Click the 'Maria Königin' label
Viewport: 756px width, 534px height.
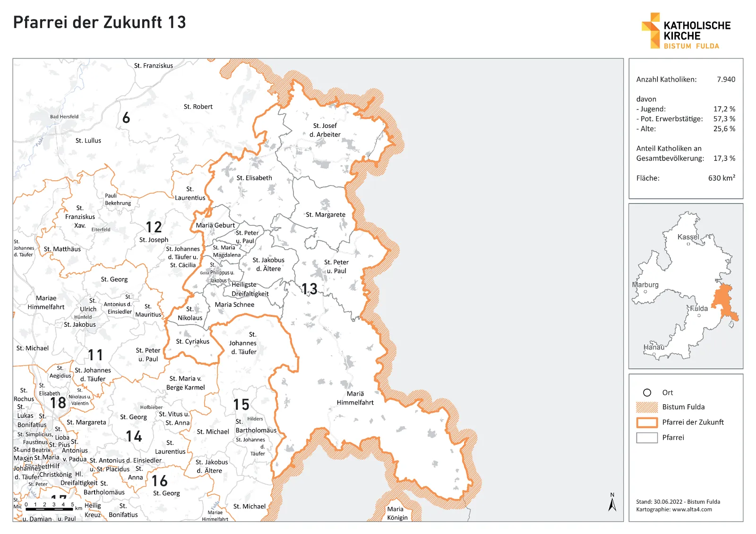(397, 514)
